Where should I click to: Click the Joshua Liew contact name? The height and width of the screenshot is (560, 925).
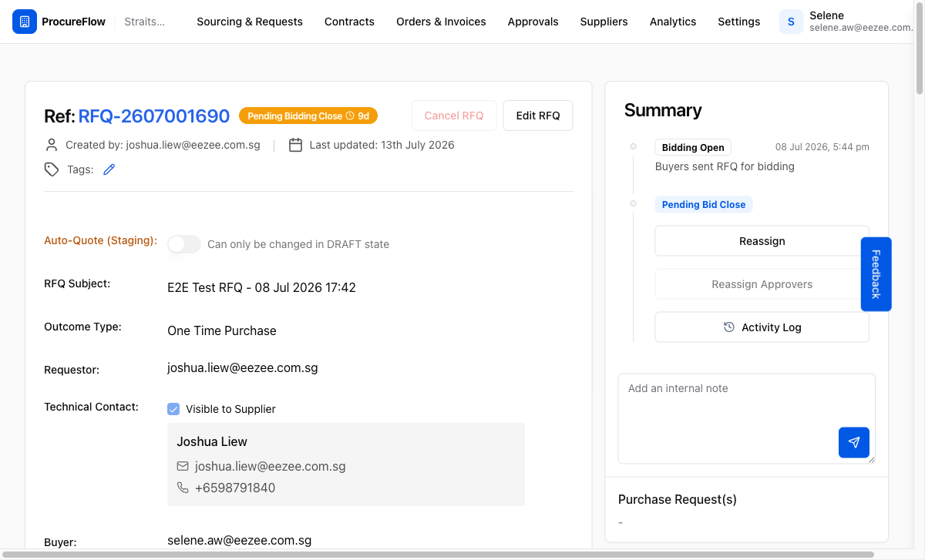[212, 441]
